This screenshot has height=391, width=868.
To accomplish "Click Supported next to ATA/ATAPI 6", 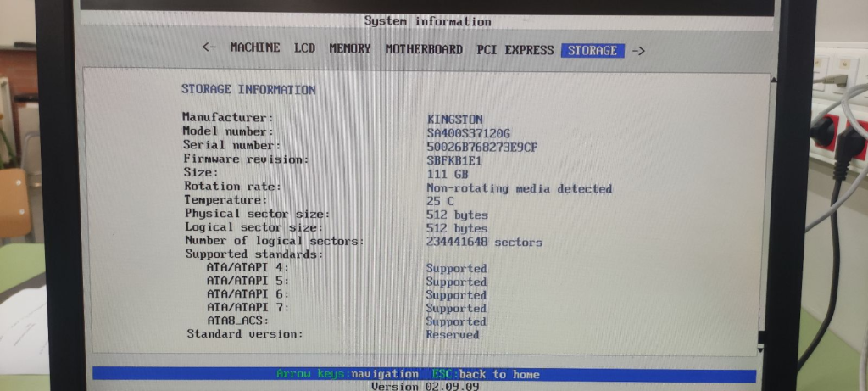I will [456, 294].
